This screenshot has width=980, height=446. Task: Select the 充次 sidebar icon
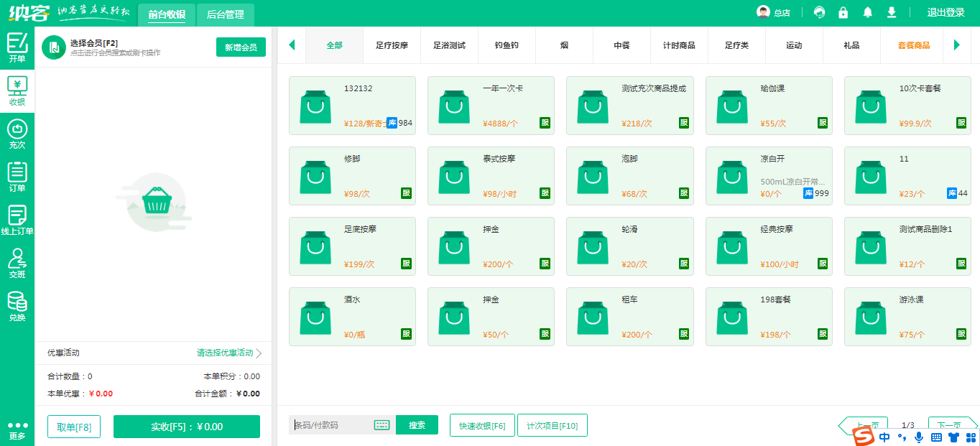[x=17, y=134]
